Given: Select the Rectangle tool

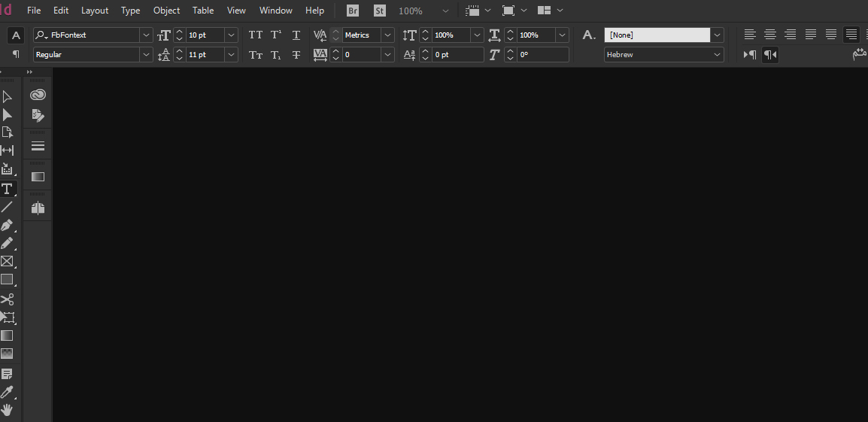Looking at the screenshot, I should pos(8,280).
